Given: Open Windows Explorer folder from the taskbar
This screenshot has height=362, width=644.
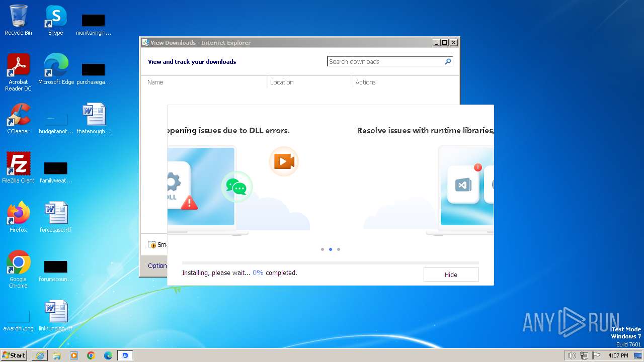Looking at the screenshot, I should pyautogui.click(x=57, y=355).
